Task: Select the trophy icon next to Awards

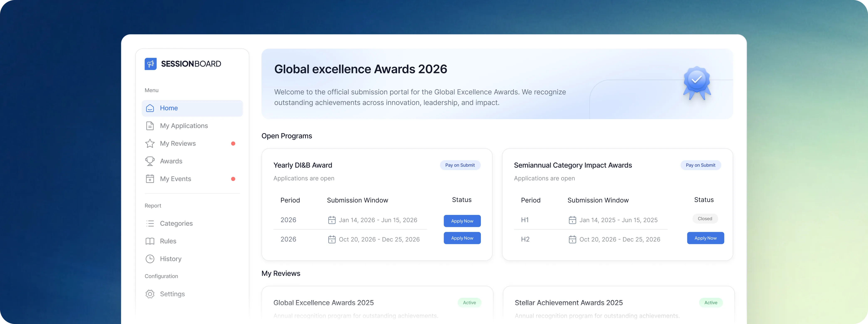Action: (x=150, y=161)
